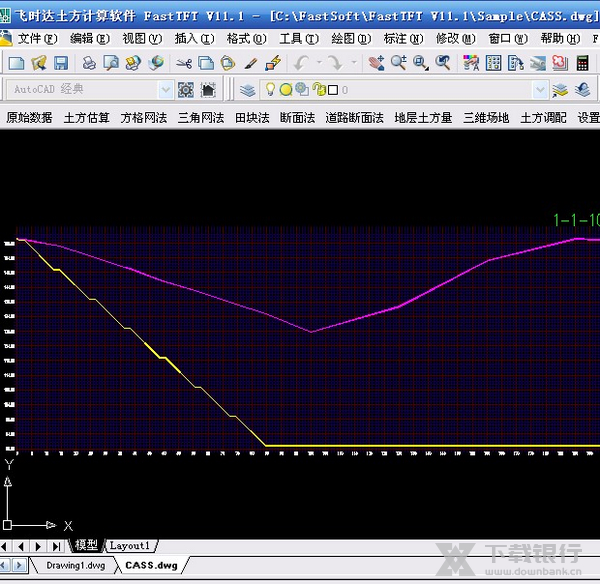This screenshot has height=584, width=600.
Task: Open the 方格网法 menu
Action: tap(144, 117)
